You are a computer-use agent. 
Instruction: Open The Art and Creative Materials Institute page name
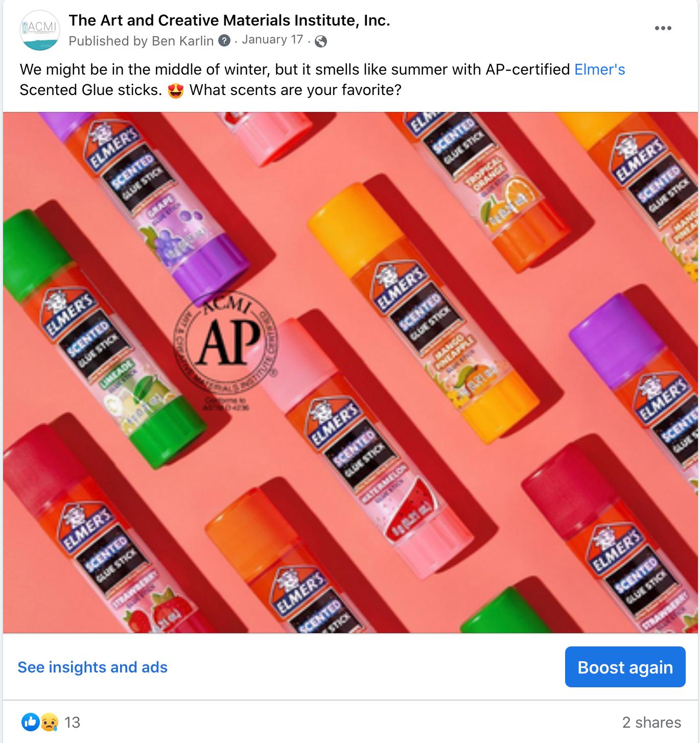pyautogui.click(x=229, y=20)
